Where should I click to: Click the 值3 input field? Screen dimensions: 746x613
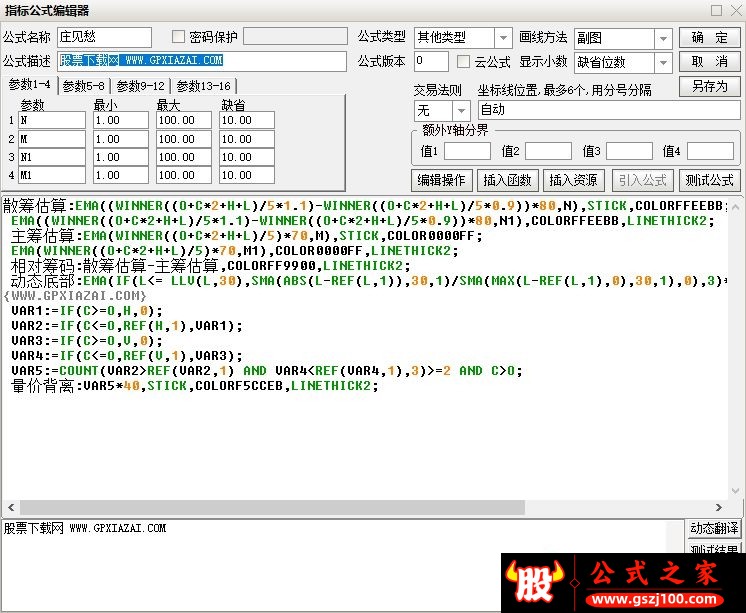click(629, 151)
